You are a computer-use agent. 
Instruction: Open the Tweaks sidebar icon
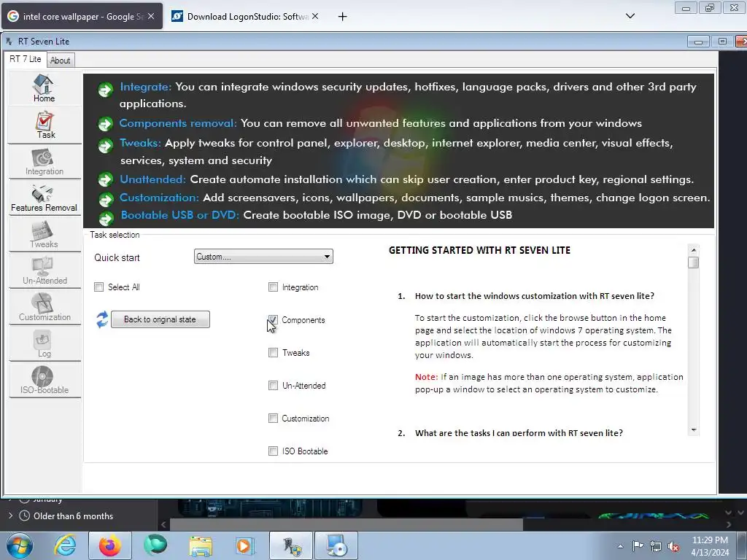tap(44, 235)
